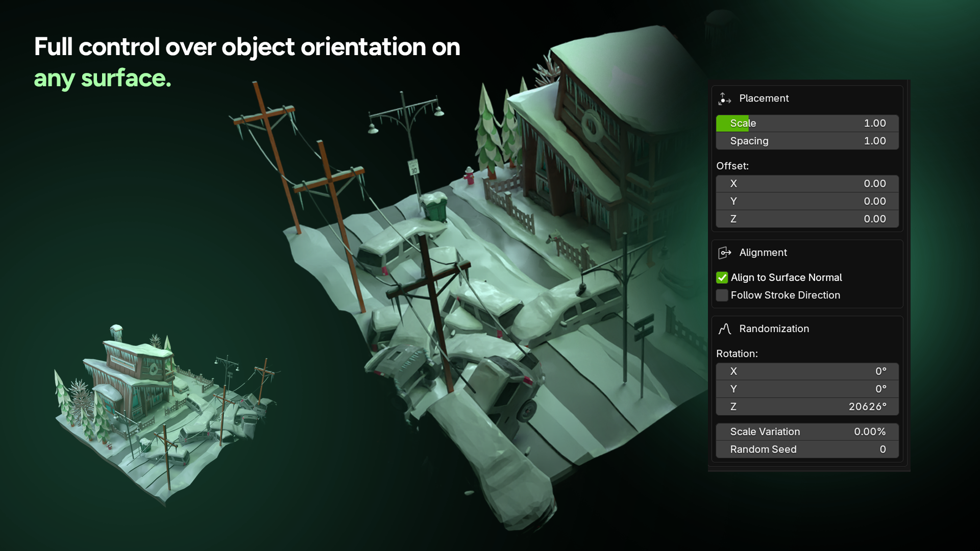Click the Offset Z field
This screenshot has height=551, width=980.
[806, 219]
